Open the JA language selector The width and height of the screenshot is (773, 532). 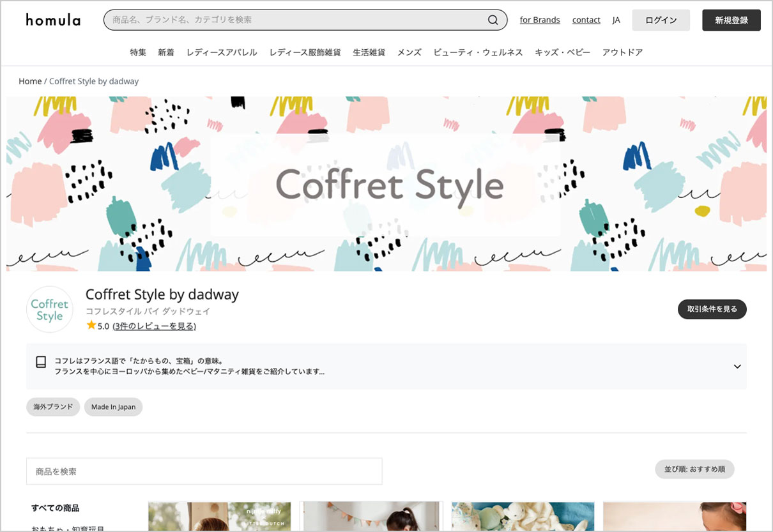point(616,20)
